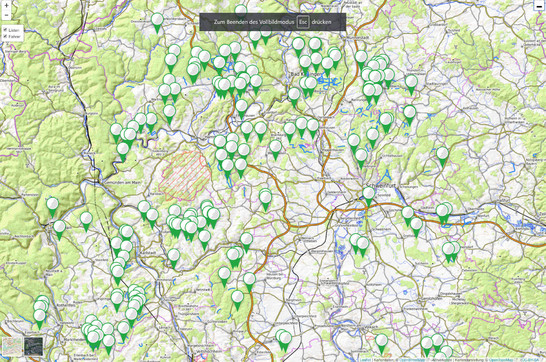The width and height of the screenshot is (546, 362).
Task: Click the fullscreen exit notification banner
Action: pyautogui.click(x=273, y=22)
